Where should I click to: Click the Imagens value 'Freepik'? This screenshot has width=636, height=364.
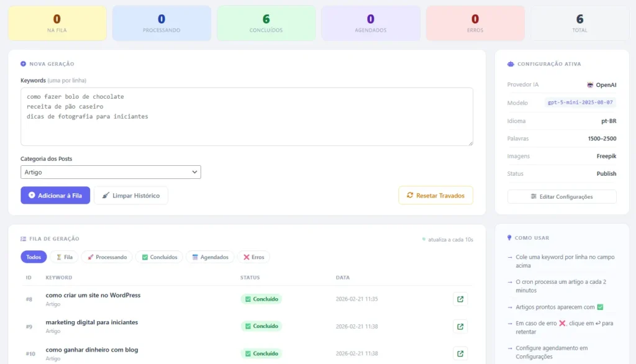pos(606,156)
